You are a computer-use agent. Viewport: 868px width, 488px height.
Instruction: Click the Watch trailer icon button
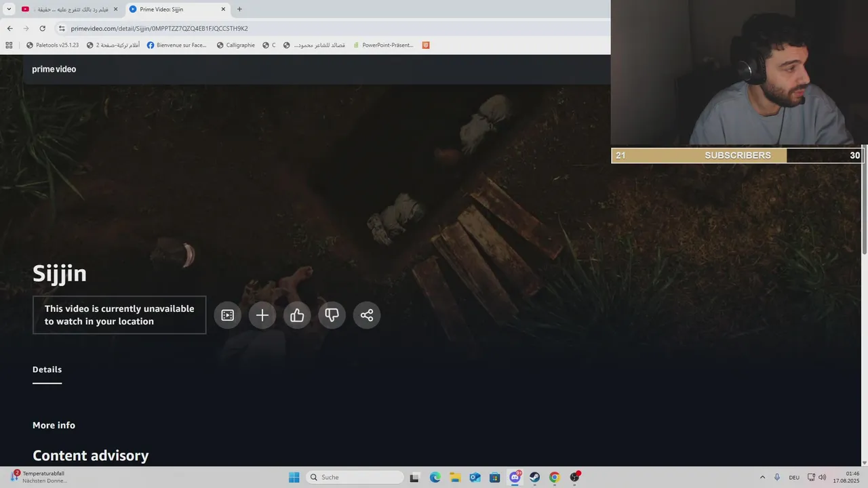[228, 315]
